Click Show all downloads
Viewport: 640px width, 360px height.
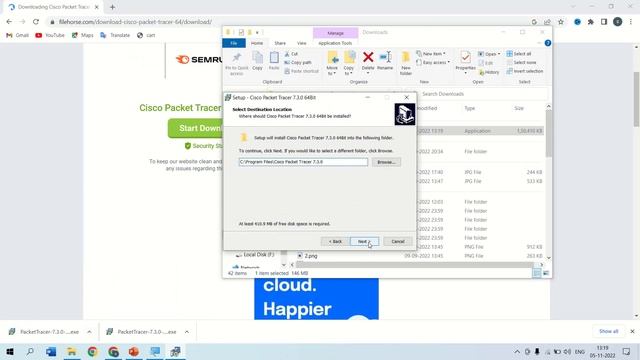click(609, 331)
